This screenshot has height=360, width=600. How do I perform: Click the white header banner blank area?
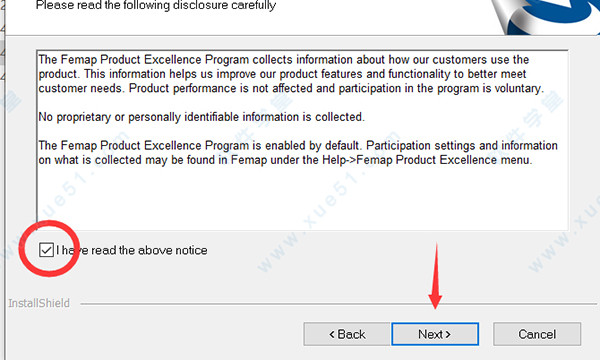[x=383, y=17]
